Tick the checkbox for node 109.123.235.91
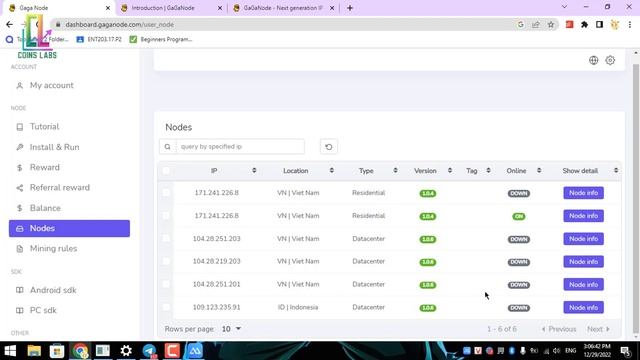The image size is (640, 360). pyautogui.click(x=166, y=307)
